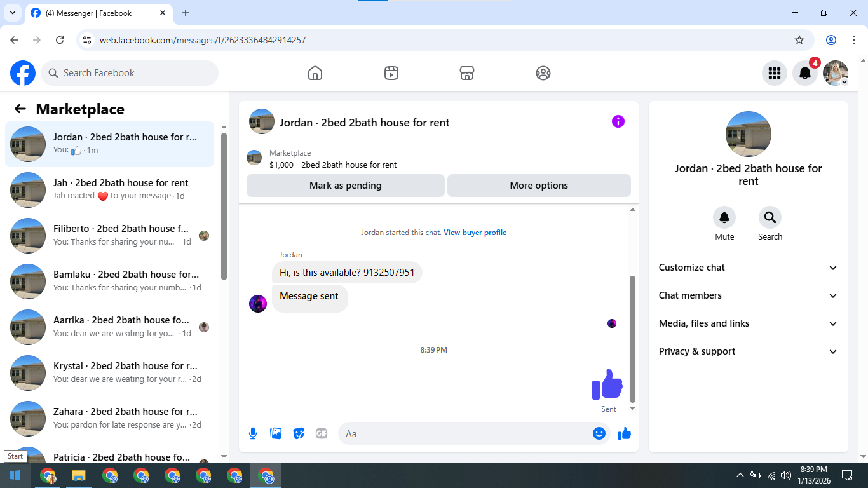Viewport: 868px width, 488px height.
Task: Open a new tab with plus button
Action: click(186, 13)
